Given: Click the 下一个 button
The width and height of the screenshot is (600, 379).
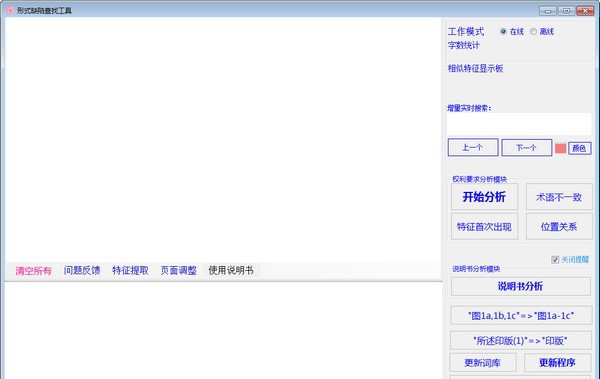Looking at the screenshot, I should pos(527,147).
